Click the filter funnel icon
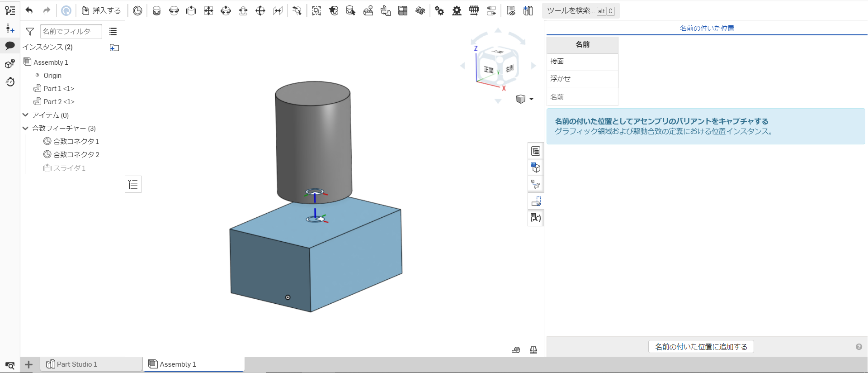The width and height of the screenshot is (868, 373). coord(30,31)
